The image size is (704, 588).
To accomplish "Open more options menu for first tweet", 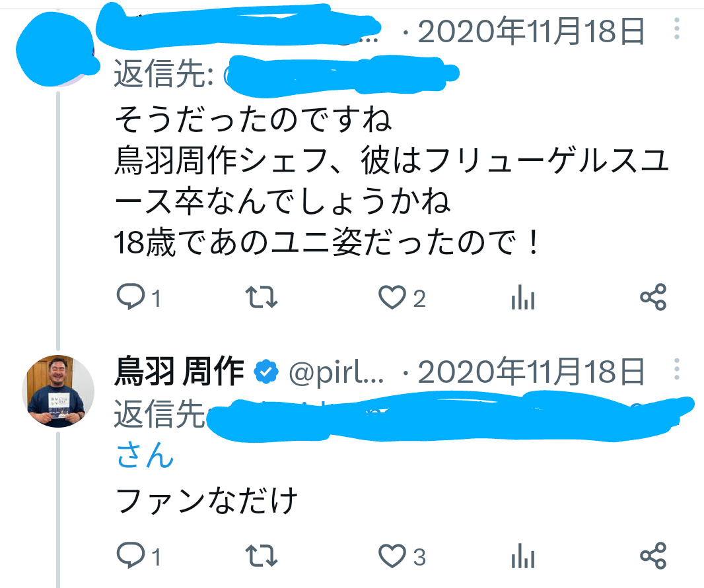I will pyautogui.click(x=677, y=28).
